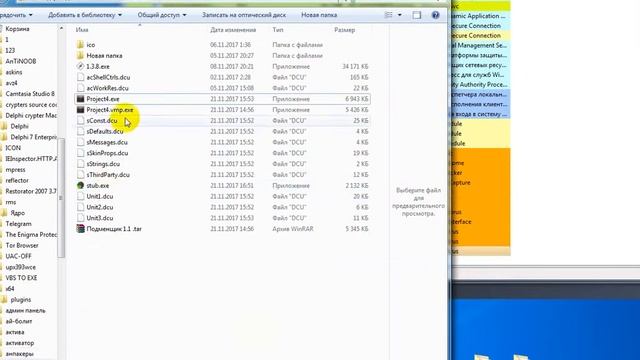Click the Project4.vmp.exe application icon

pyautogui.click(x=80, y=110)
